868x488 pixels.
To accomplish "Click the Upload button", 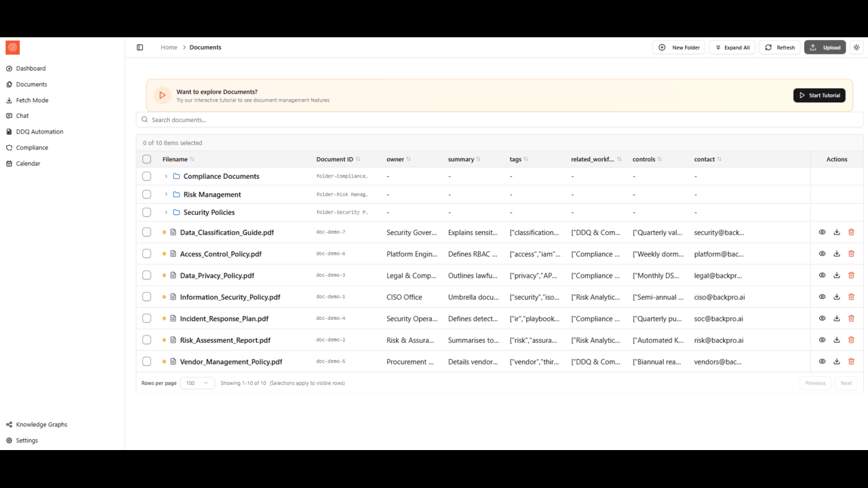I will pos(825,47).
